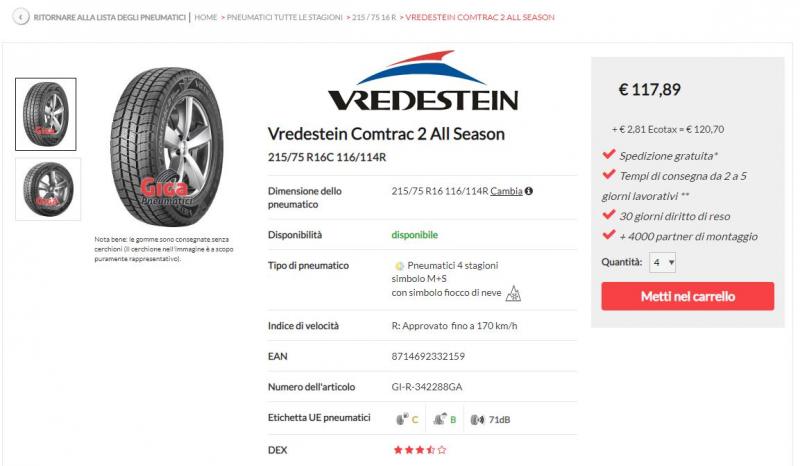Select the second tire thumbnail
This screenshot has height=466, width=800.
tap(48, 189)
